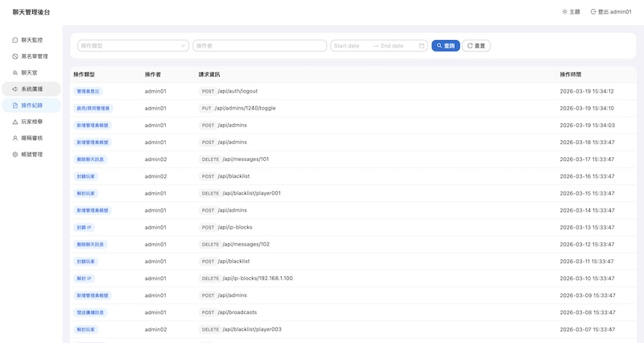Click the 聊天監控 chat bubble icon
Viewport: 644px width, 343px height.
tap(15, 39)
